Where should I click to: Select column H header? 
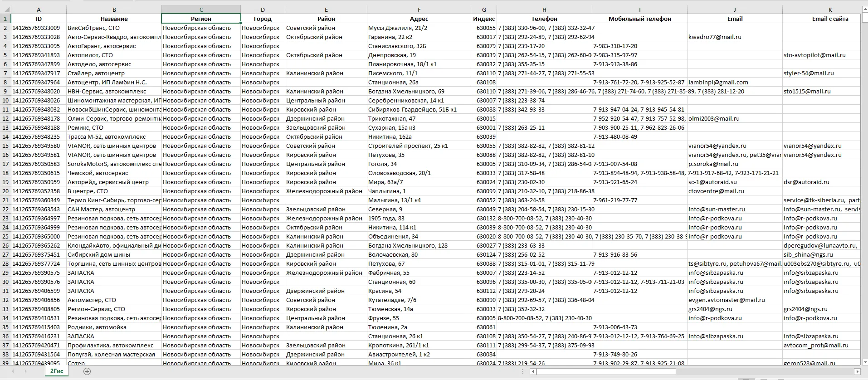click(544, 10)
